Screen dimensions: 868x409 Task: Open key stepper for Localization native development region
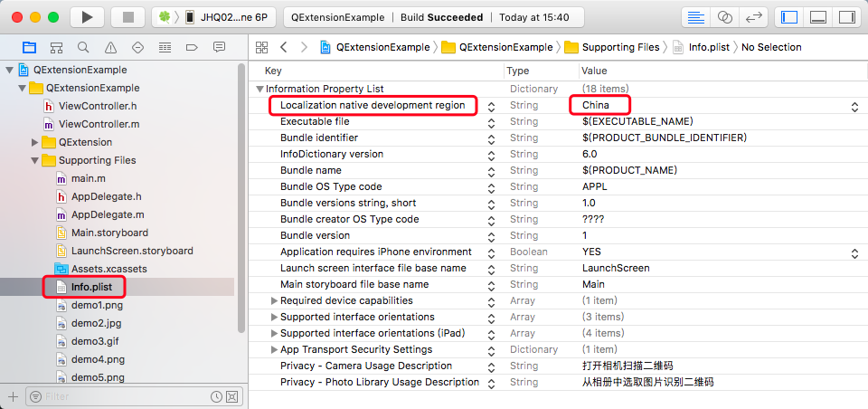pyautogui.click(x=491, y=107)
